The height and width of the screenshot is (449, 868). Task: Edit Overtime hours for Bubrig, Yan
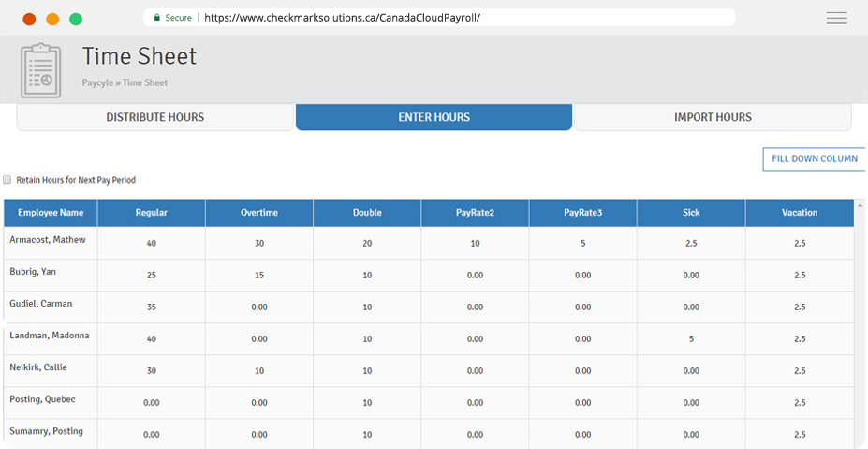point(258,276)
